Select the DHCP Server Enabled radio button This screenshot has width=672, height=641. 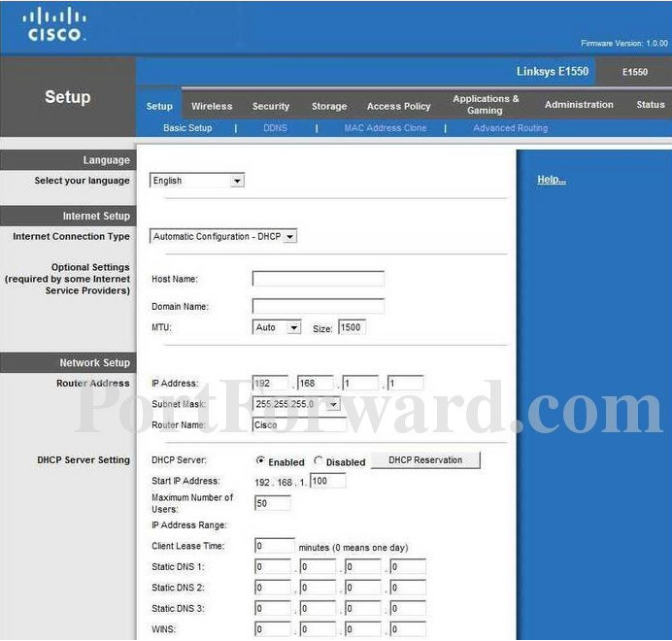259,460
